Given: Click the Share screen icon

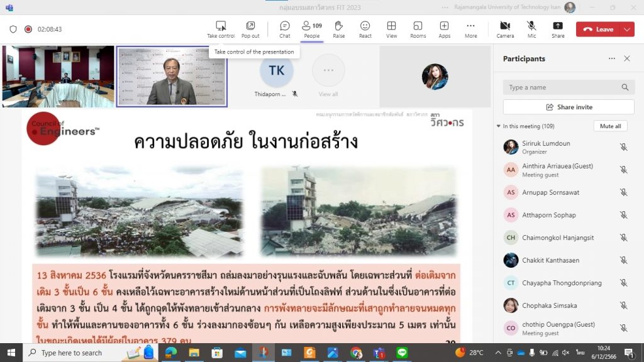Looking at the screenshot, I should tap(558, 29).
